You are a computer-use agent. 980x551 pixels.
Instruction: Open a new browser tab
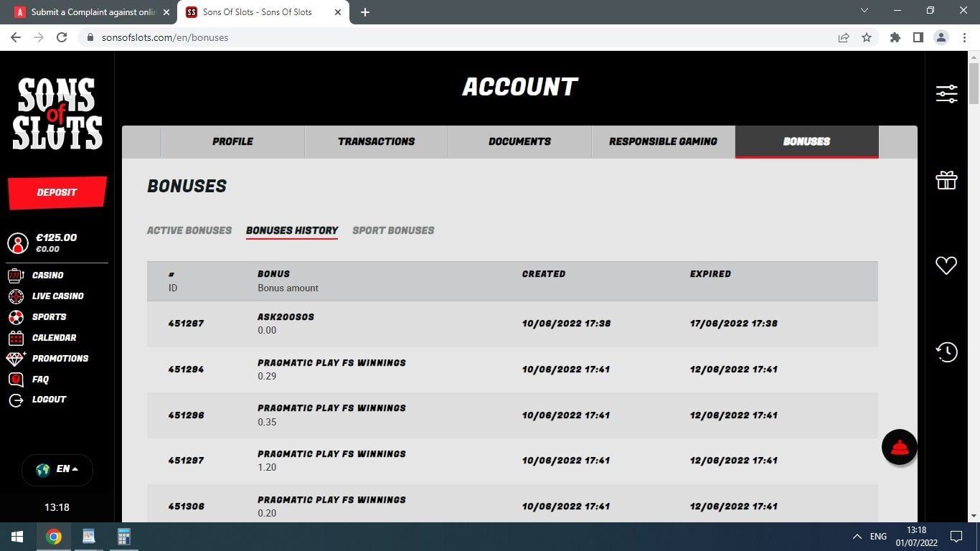point(364,12)
